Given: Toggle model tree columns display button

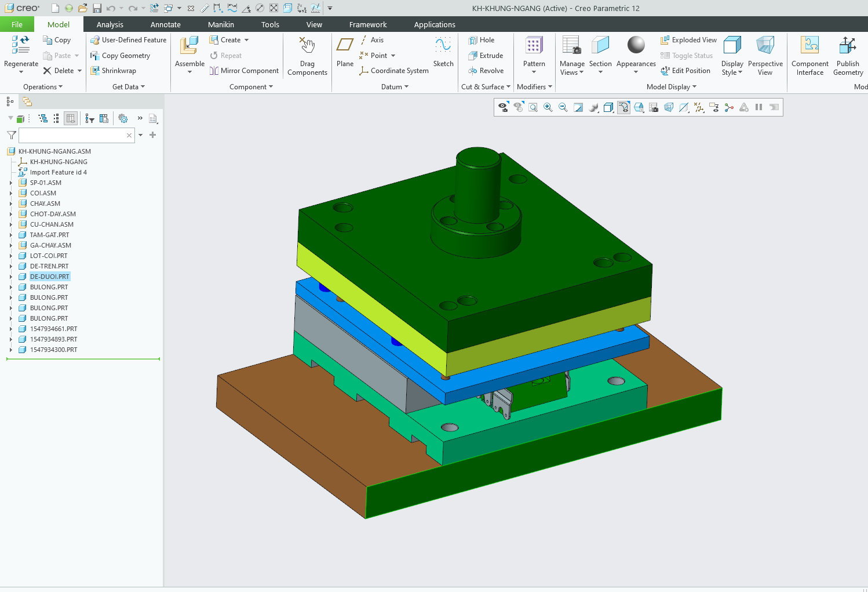Looking at the screenshot, I should click(71, 118).
